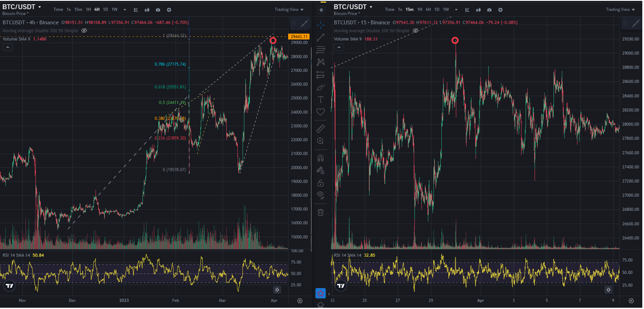
Task: Select the 4H interval on left chart
Action: click(x=97, y=9)
